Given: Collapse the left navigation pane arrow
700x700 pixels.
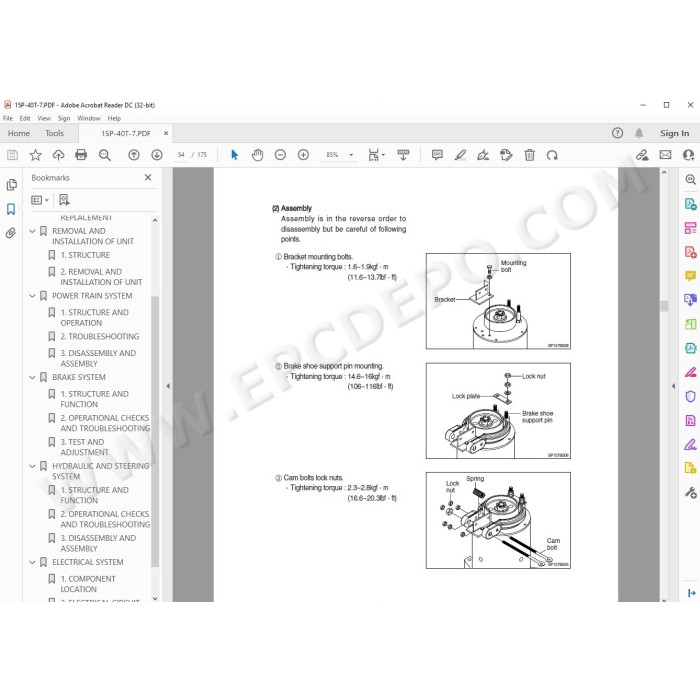Looking at the screenshot, I should pos(168,386).
